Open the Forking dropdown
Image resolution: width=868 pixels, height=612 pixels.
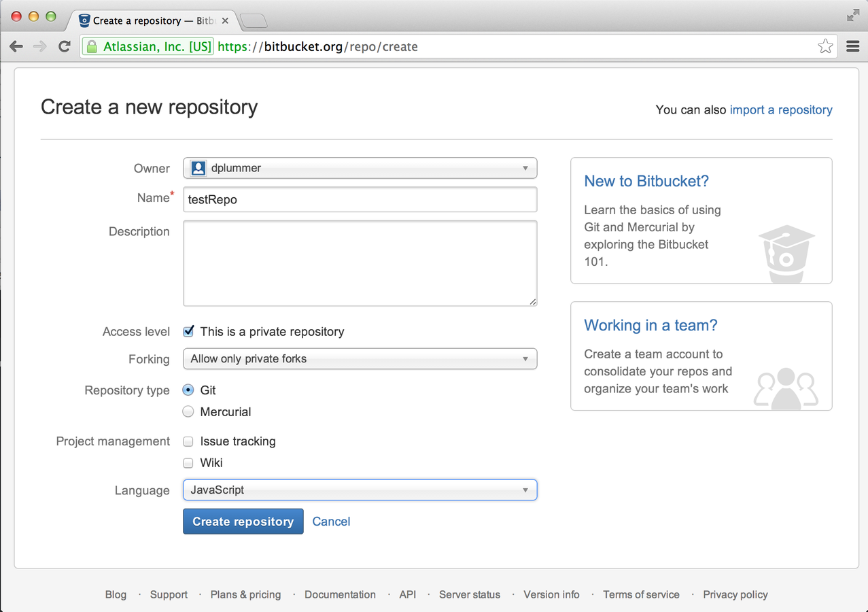click(360, 358)
